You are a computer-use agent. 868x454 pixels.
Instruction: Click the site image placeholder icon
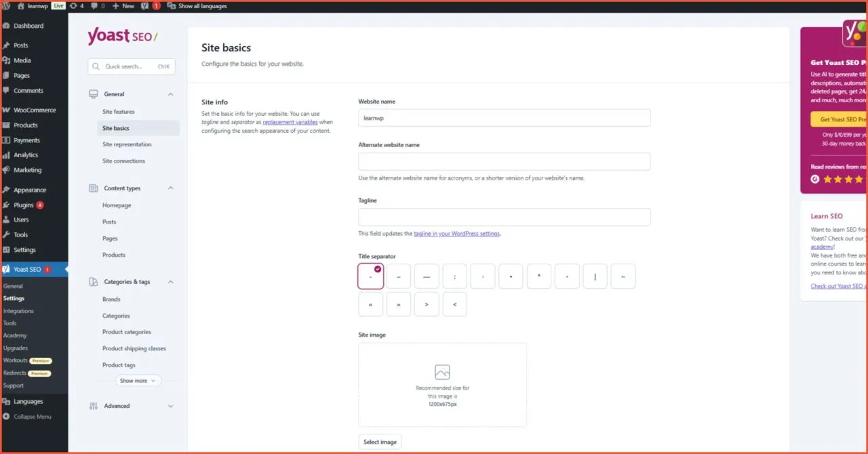[442, 371]
